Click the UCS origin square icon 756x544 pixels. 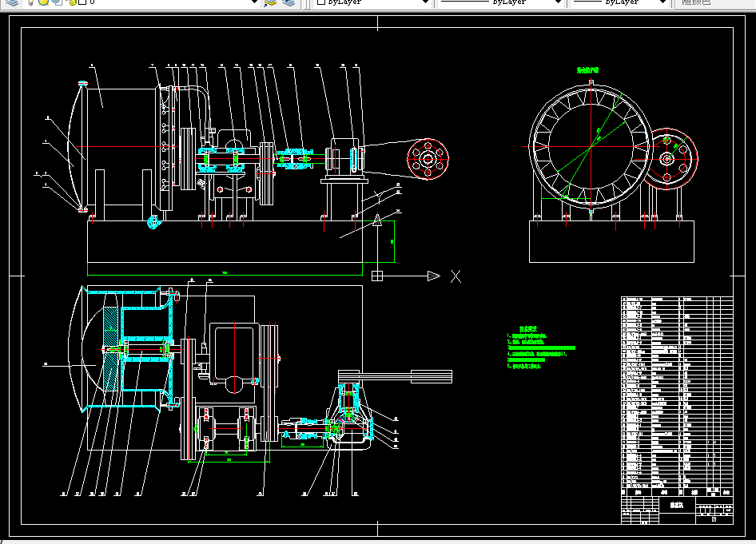tap(377, 276)
